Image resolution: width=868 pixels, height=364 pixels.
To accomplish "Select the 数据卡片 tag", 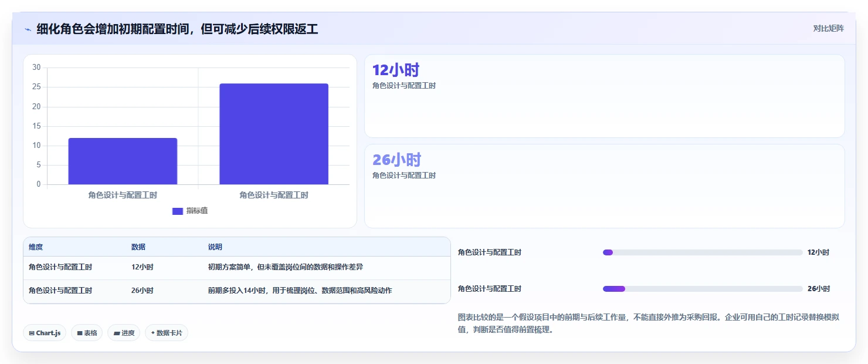I will 167,333.
